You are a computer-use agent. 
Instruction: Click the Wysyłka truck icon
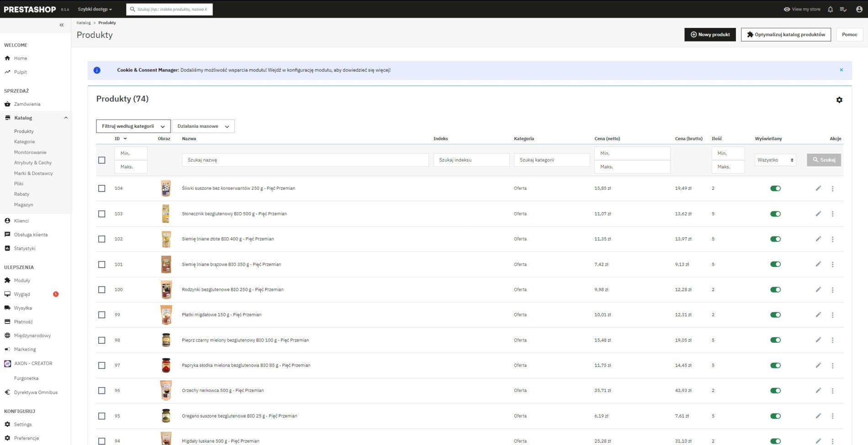click(7, 308)
